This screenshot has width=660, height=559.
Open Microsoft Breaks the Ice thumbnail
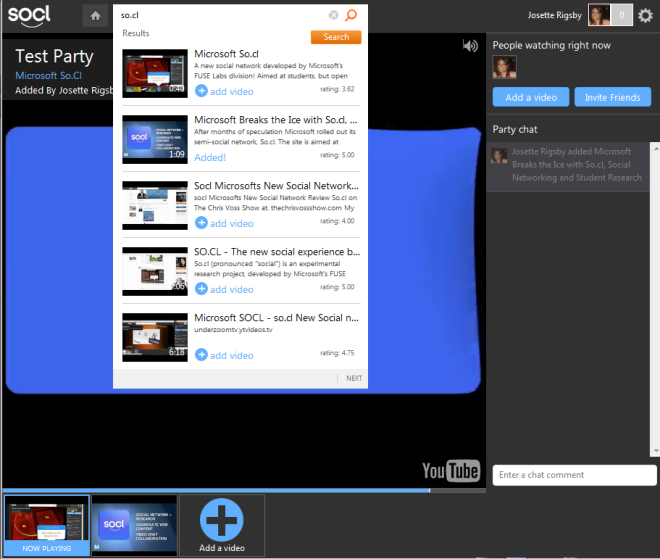155,139
